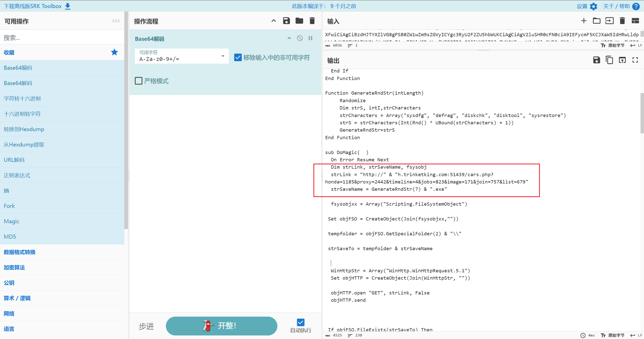644x339 pixels.
Task: Replace input with output icon
Action: click(x=622, y=60)
